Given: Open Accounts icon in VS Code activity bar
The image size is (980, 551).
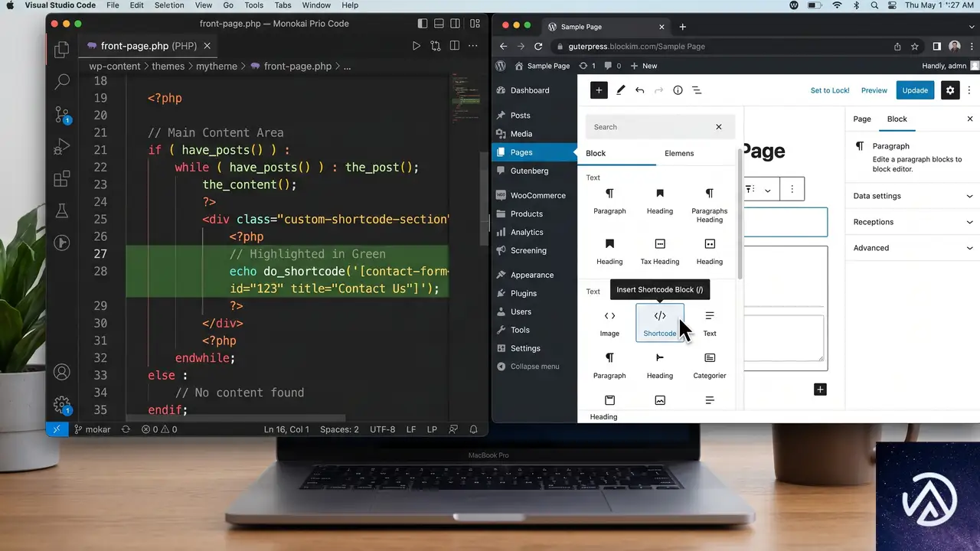Looking at the screenshot, I should point(62,373).
